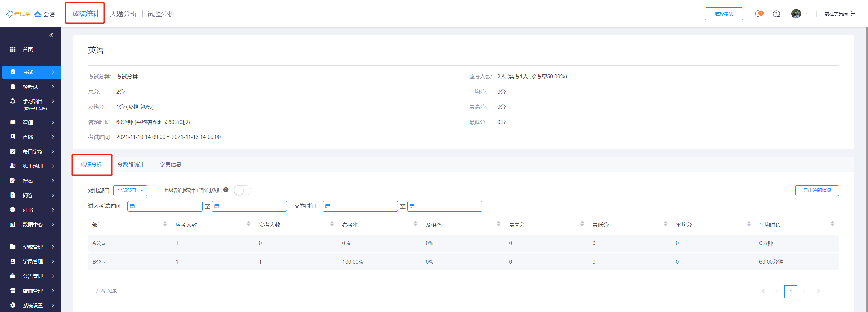Click the 选择考试 button

point(724,14)
